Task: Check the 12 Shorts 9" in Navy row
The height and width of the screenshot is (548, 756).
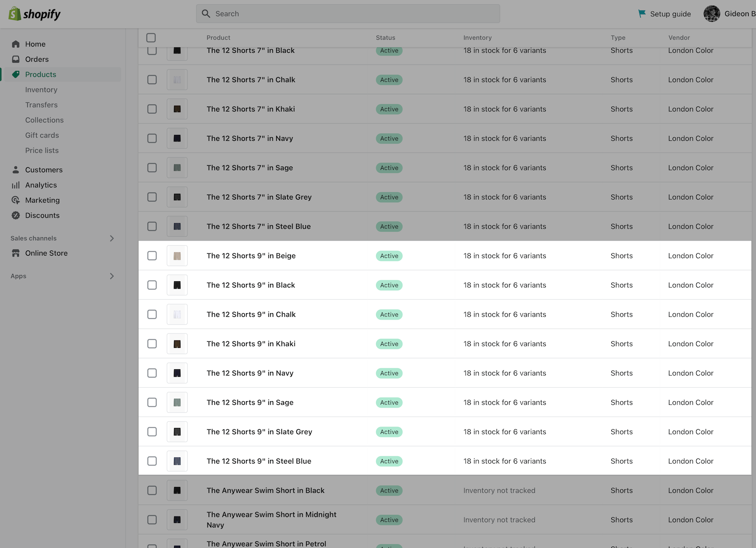Action: click(x=152, y=373)
